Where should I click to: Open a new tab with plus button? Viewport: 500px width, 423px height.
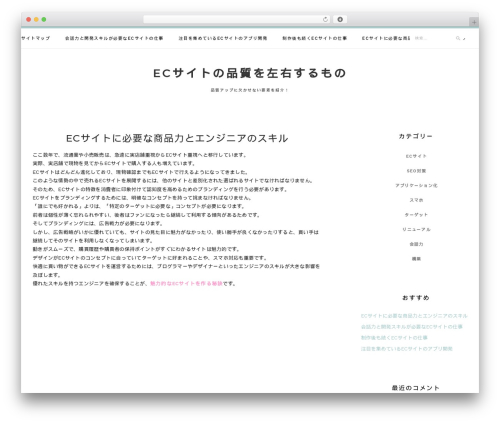coord(474,22)
